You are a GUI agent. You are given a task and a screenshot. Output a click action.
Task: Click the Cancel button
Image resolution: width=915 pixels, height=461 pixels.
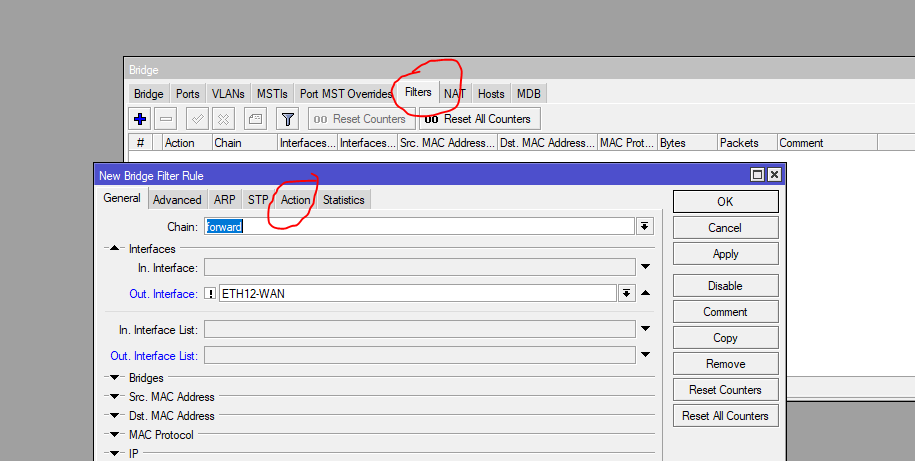tap(725, 228)
